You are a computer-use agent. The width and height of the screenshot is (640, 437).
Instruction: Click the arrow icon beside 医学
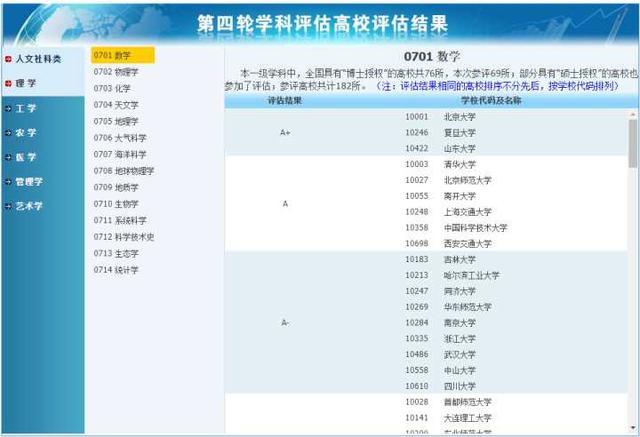click(8, 157)
